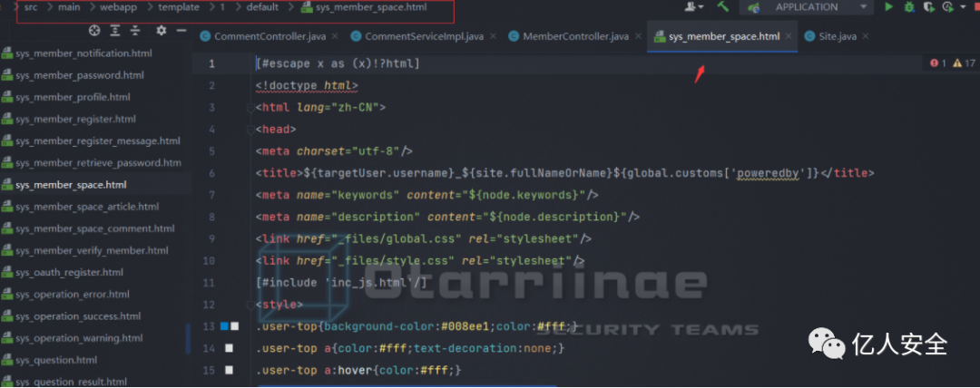
Task: Run the APPLICATION configuration with green play
Action: [888, 7]
